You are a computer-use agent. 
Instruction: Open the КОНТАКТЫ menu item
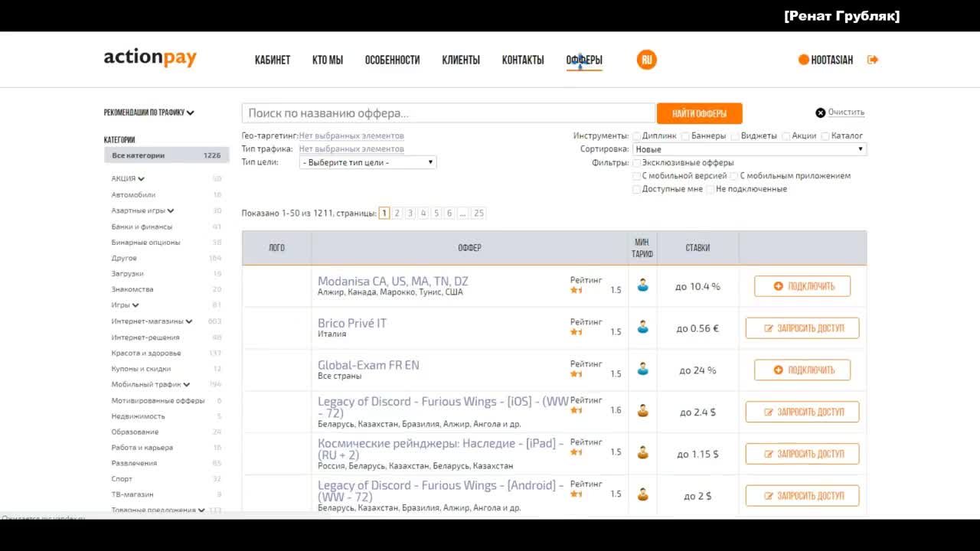[x=523, y=60]
